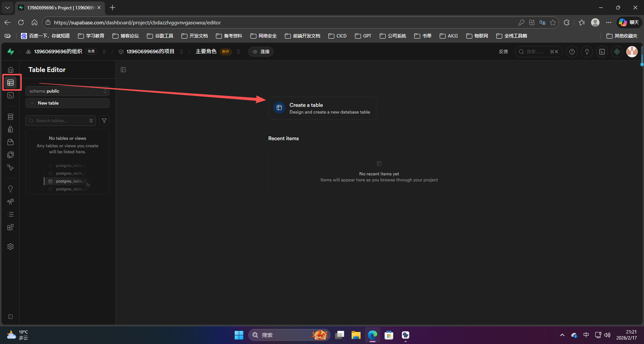Open browser home page button
This screenshot has height=344, width=644.
coord(34,22)
